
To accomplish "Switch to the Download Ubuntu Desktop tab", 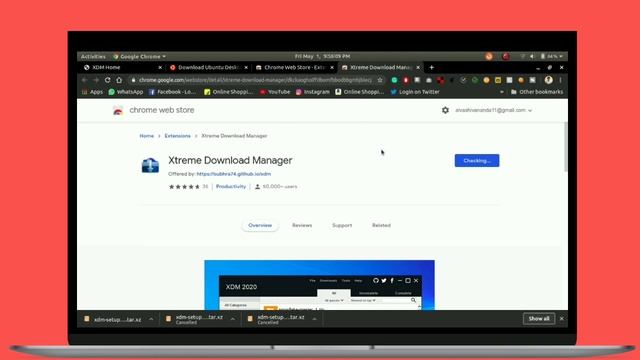I will 209,67.
